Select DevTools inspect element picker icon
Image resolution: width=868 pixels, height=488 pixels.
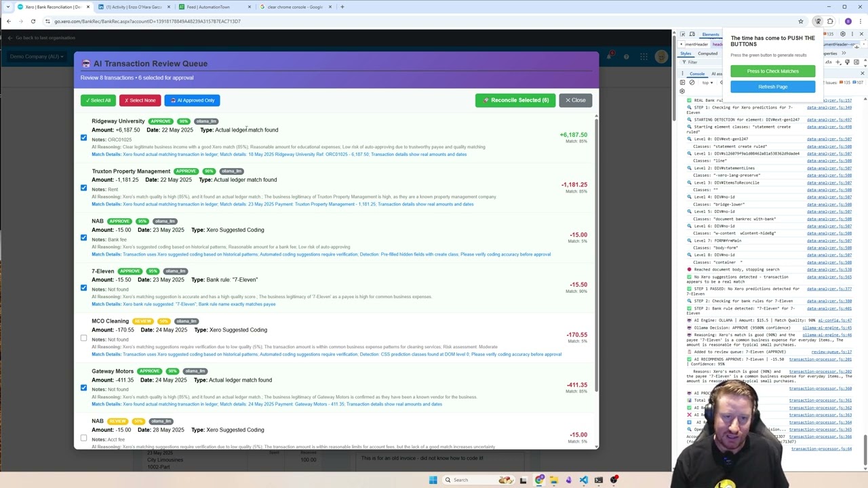point(682,34)
